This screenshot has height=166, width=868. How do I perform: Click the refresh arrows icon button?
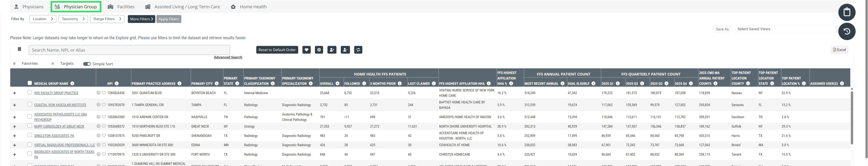[x=358, y=50]
